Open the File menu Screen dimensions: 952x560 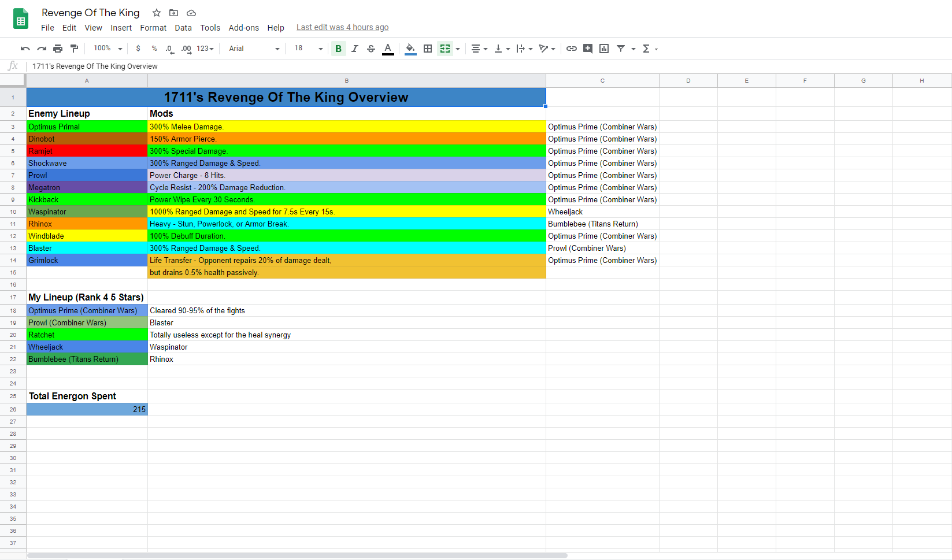pos(47,28)
